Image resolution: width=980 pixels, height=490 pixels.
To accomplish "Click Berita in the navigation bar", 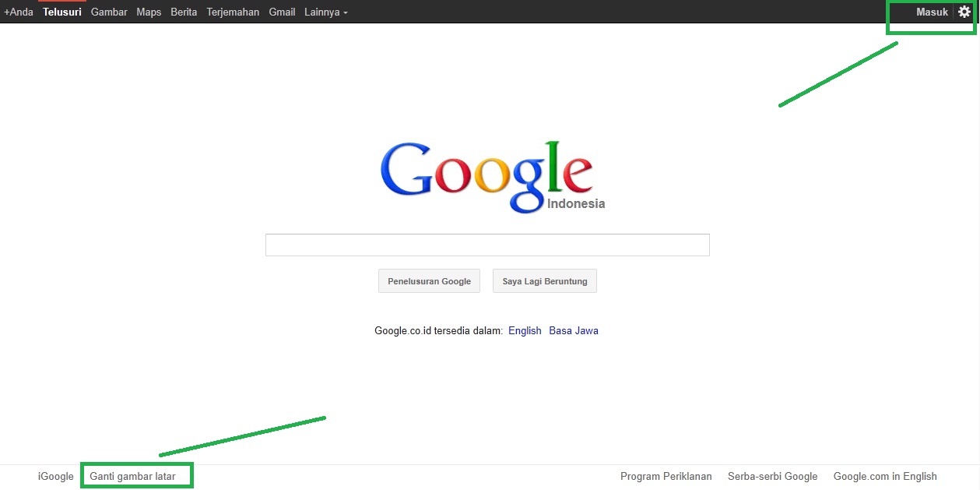I will tap(183, 12).
